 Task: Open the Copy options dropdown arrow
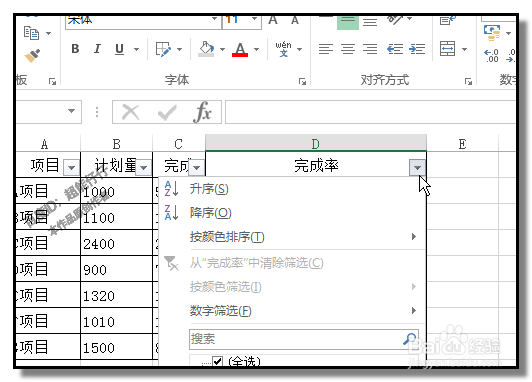(x=49, y=33)
